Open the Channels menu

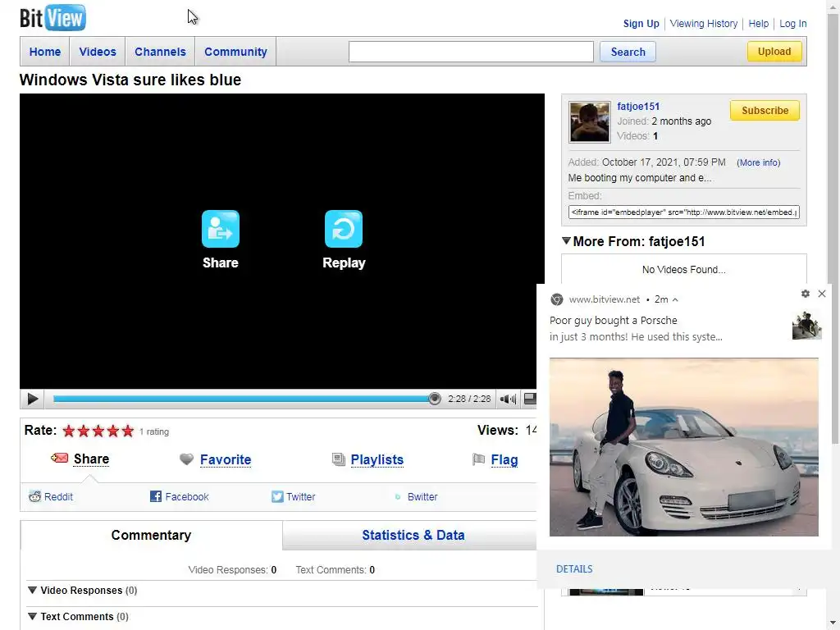[160, 52]
